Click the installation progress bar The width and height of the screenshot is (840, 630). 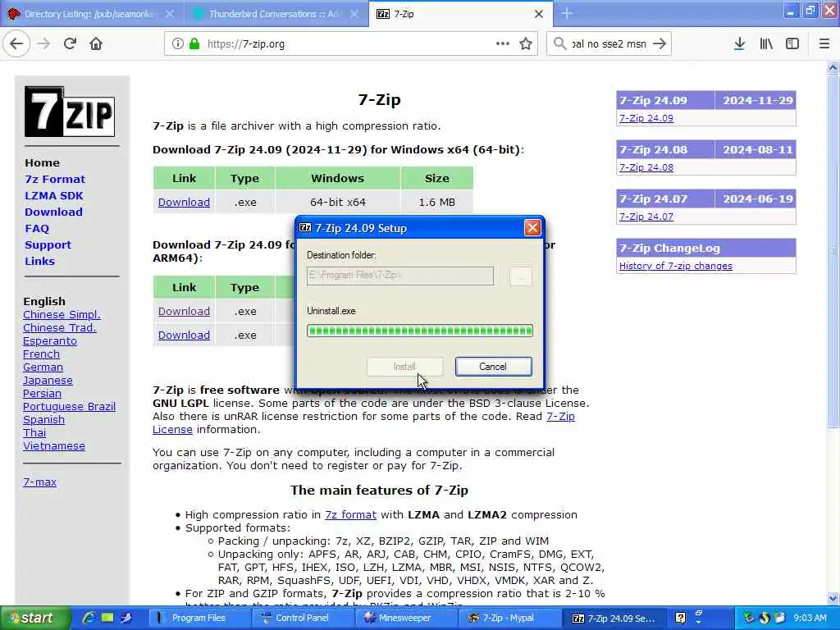(419, 331)
